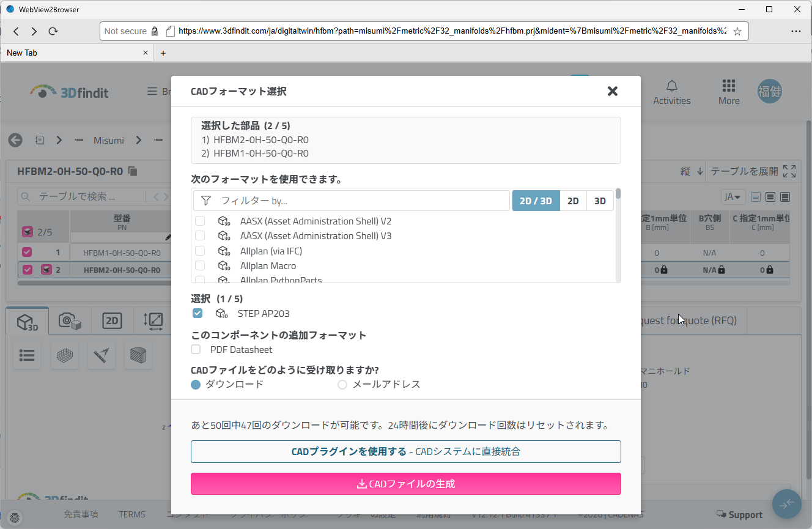Uncheck the STEP AP203 format
This screenshot has width=812, height=529.
(x=197, y=313)
